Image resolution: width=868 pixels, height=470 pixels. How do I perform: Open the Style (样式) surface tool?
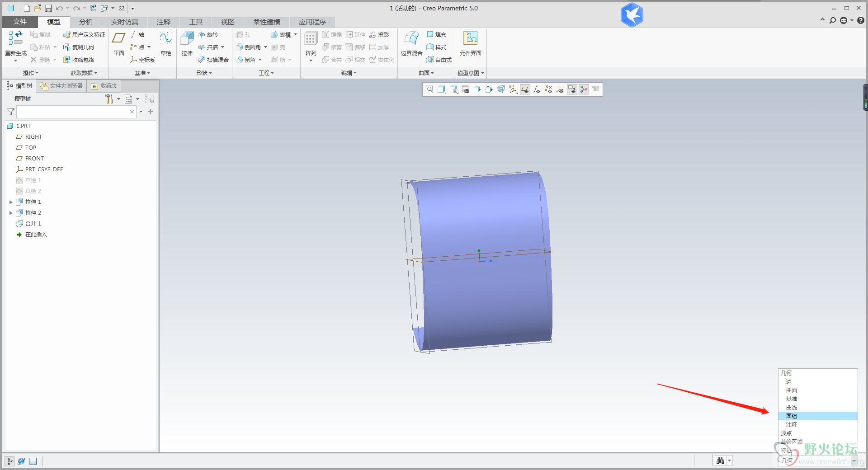[436, 47]
